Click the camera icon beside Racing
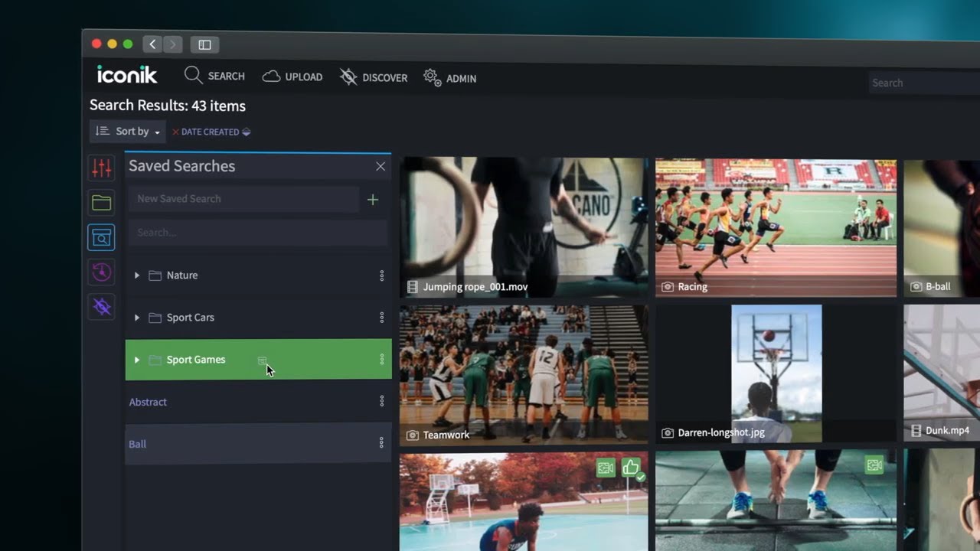This screenshot has height=551, width=980. coord(668,287)
